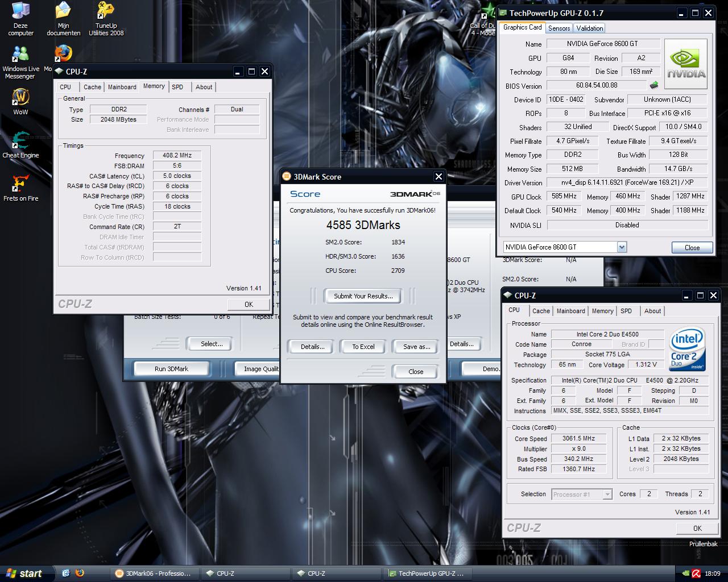Click the Intel Core 2 Duo logo
Viewport: 728px width, 582px height.
688,348
